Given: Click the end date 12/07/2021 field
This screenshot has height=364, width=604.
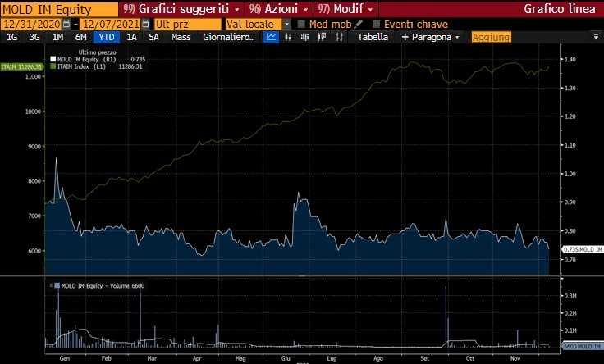Looking at the screenshot, I should click(110, 25).
